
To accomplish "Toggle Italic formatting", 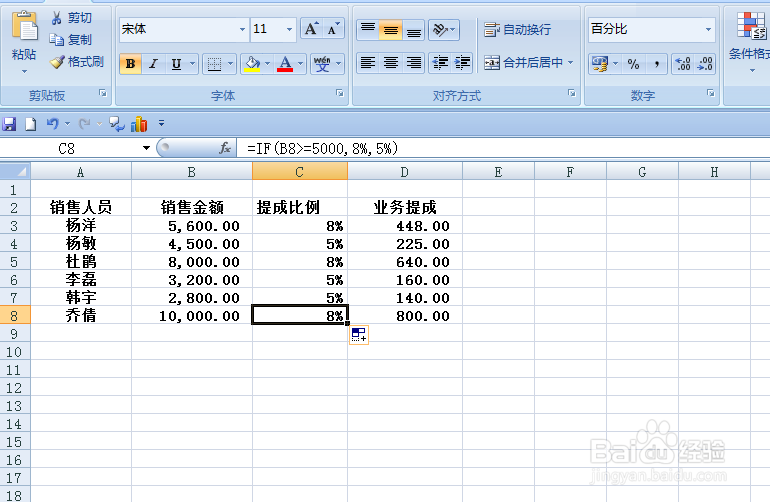I will click(153, 64).
